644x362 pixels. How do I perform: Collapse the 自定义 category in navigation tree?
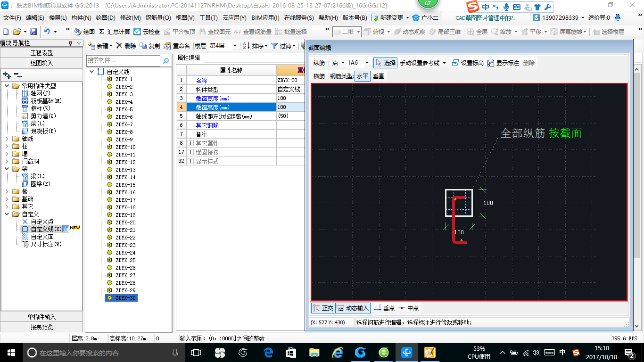(x=7, y=214)
